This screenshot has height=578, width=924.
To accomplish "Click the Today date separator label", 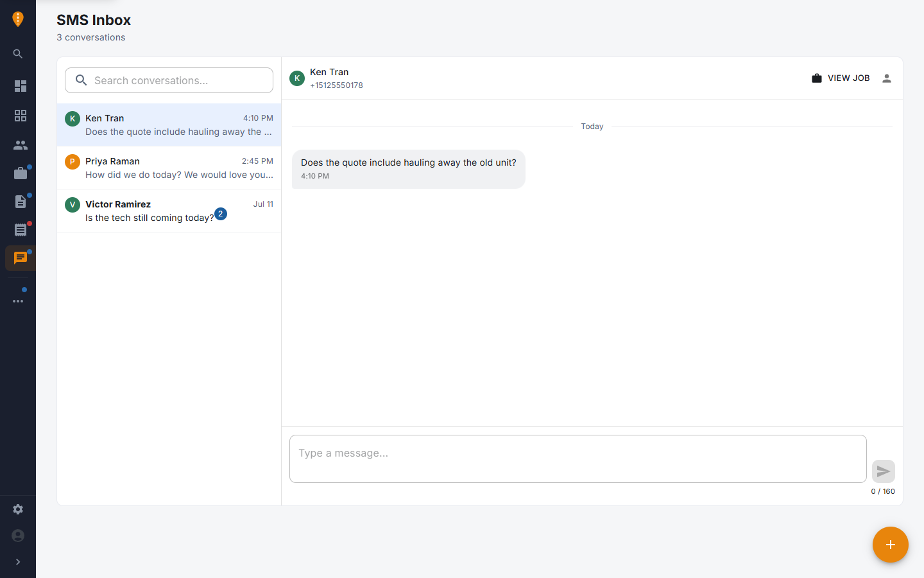I will pos(592,127).
